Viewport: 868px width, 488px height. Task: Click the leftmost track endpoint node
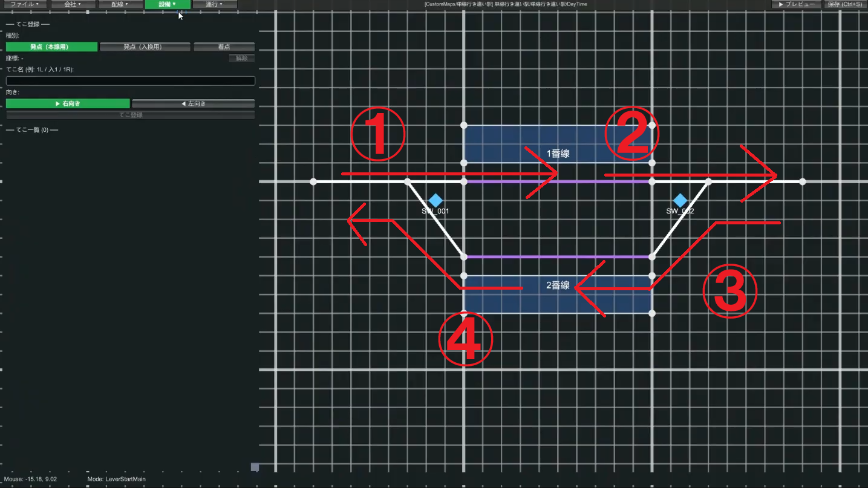[313, 181]
